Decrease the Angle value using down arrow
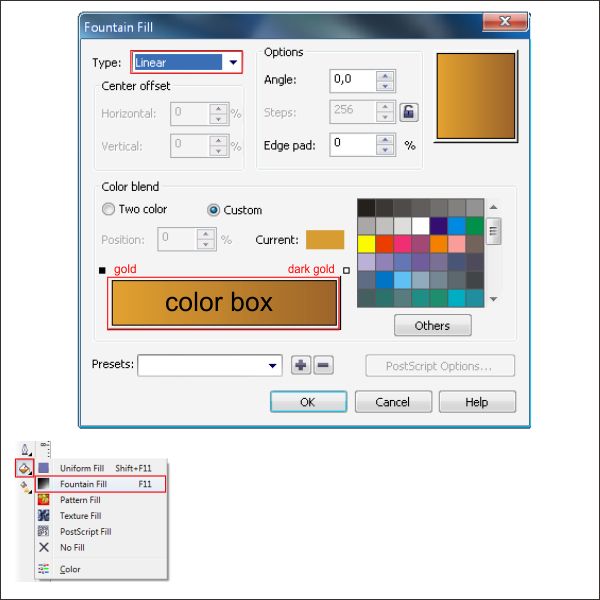Image resolution: width=600 pixels, height=600 pixels. 385,86
